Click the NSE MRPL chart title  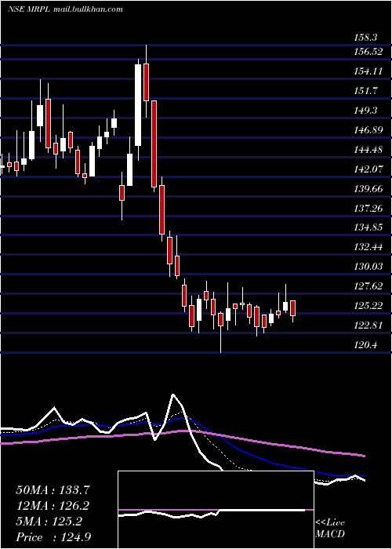coord(65,9)
